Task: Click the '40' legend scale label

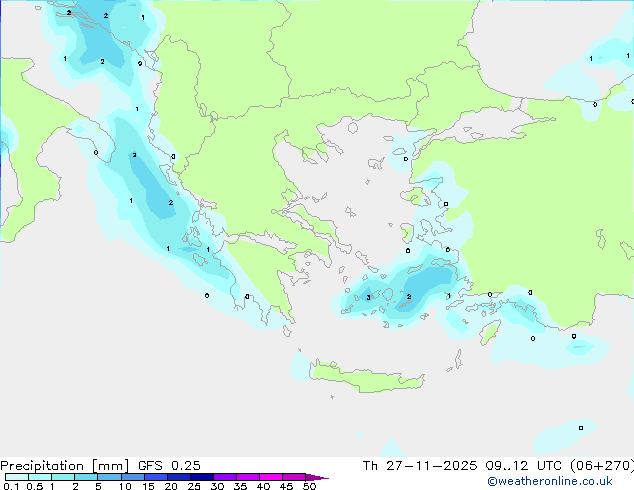Action: pyautogui.click(x=263, y=486)
